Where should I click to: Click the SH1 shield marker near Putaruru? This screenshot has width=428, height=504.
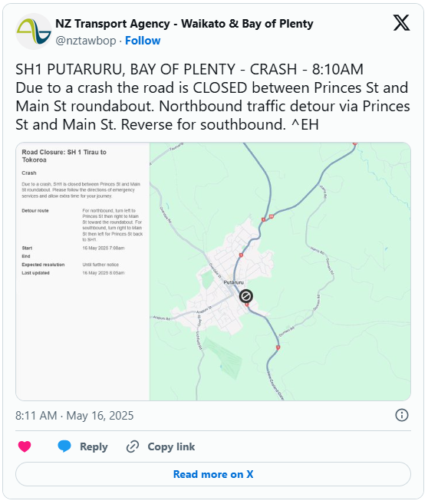tap(241, 255)
